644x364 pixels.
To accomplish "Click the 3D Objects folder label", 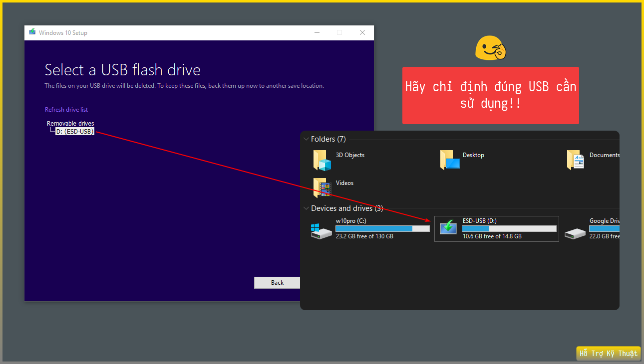I will coord(350,155).
